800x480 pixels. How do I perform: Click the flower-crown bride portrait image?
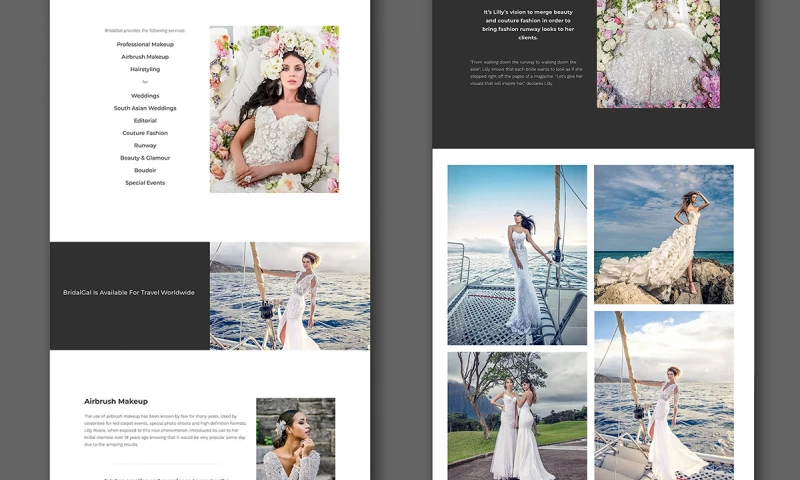[274, 109]
